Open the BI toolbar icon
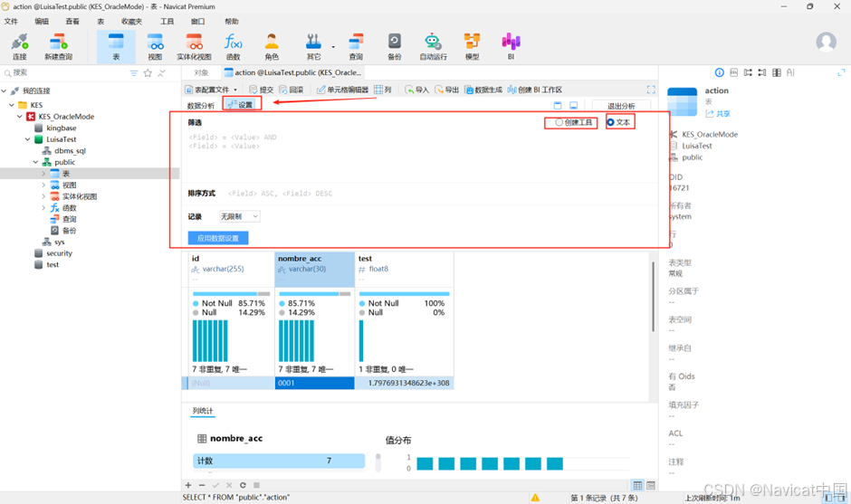 tap(511, 47)
